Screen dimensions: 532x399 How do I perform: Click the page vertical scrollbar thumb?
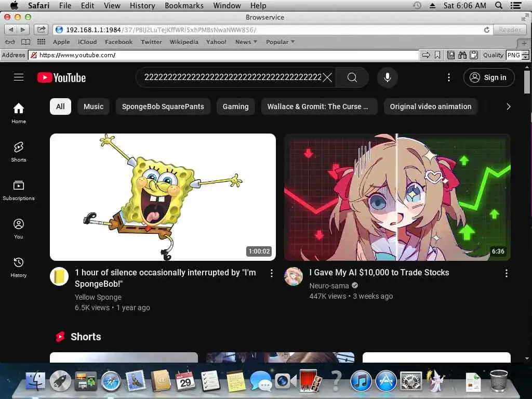pos(527,82)
